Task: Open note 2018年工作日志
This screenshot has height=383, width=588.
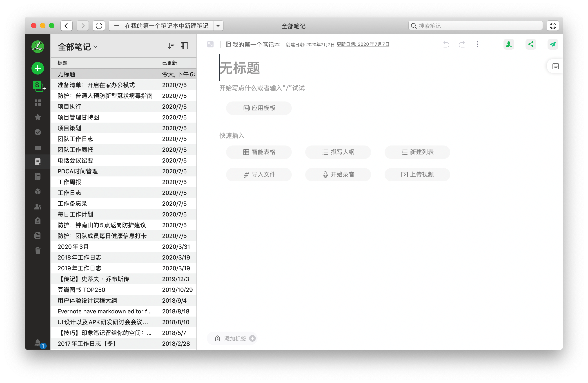Action: coord(124,258)
